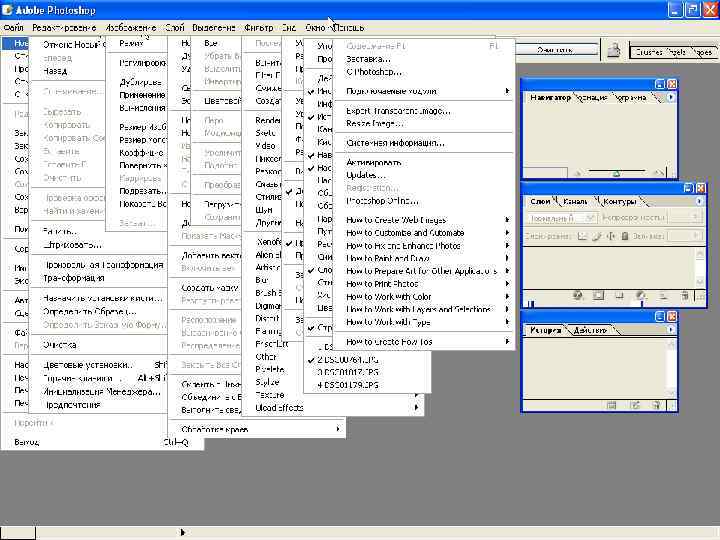Click Layers panel scrollbar down arrow
The height and width of the screenshot is (540, 720).
[699, 281]
